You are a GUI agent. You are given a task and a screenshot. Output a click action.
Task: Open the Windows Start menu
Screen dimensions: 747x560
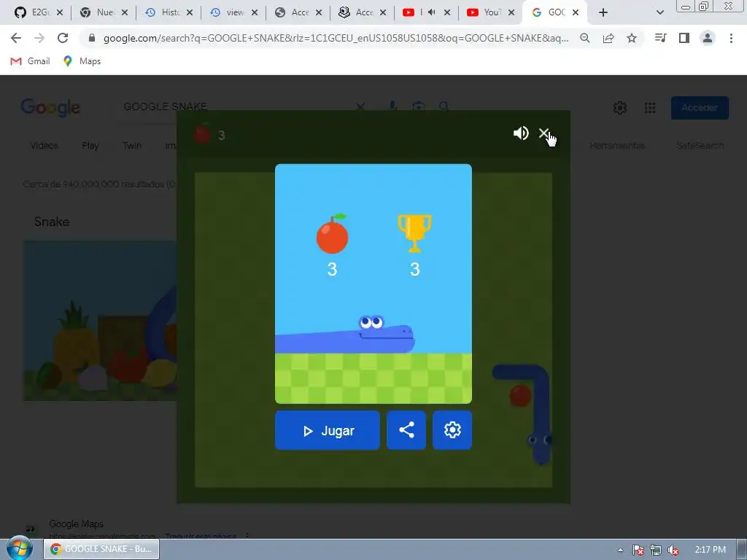pos(19,549)
